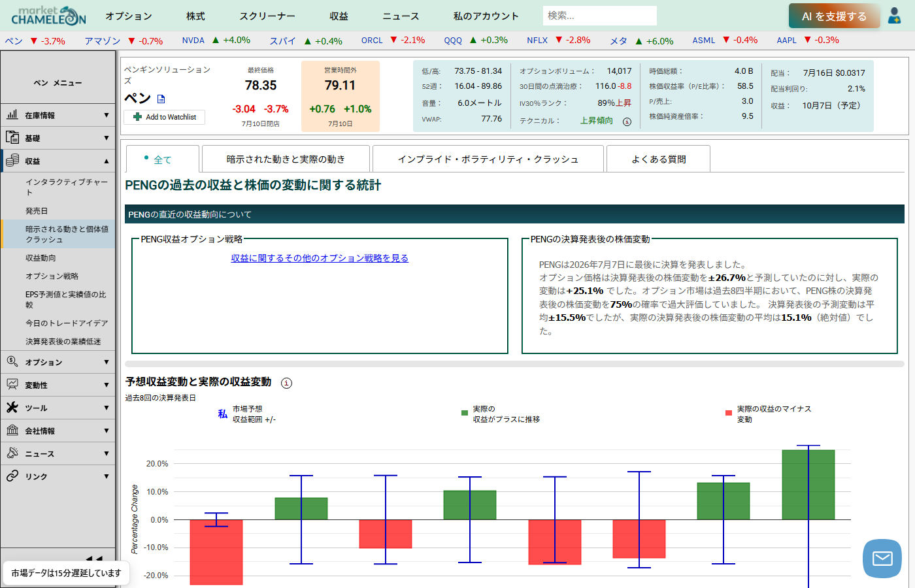Click the 収益 coins icon in sidebar
Screen dimensions: 915x588
12,160
